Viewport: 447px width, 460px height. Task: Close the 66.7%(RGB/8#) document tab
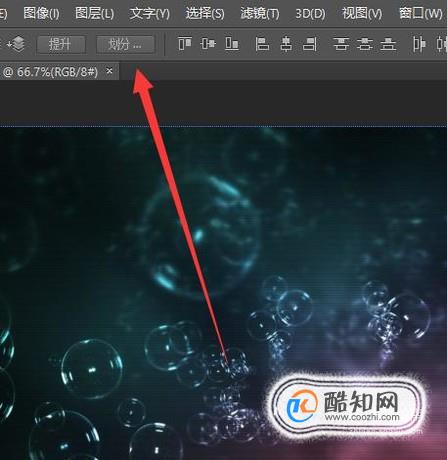[x=109, y=71]
